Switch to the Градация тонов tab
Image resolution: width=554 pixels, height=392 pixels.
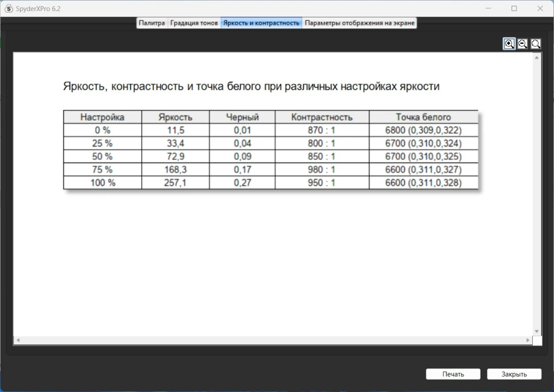[x=194, y=22]
